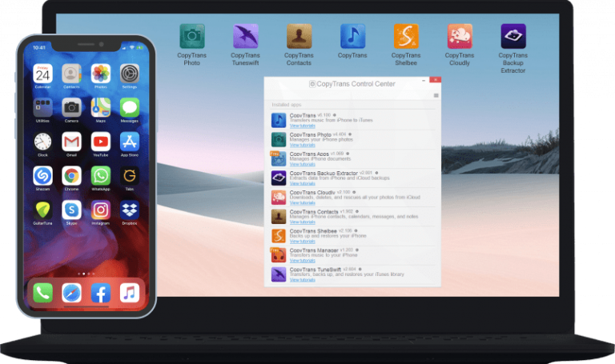Image resolution: width=615 pixels, height=364 pixels.
Task: Open Tabs guitar app on the iPhone
Action: [x=130, y=176]
